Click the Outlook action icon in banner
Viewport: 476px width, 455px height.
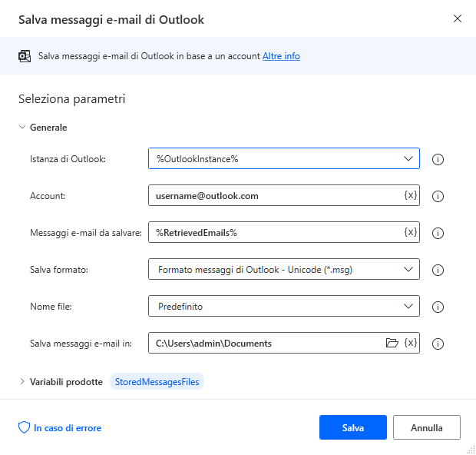(x=25, y=56)
